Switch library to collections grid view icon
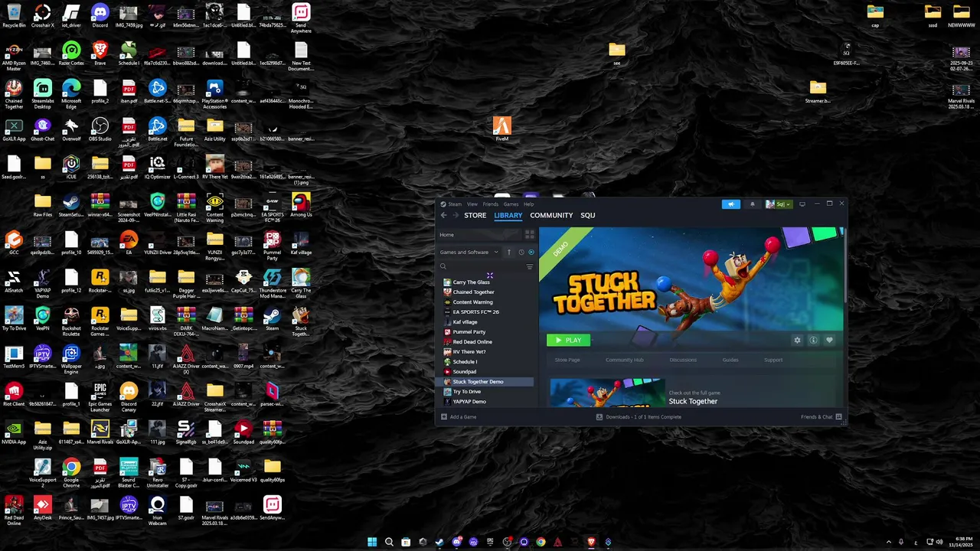Image resolution: width=980 pixels, height=551 pixels. (529, 235)
